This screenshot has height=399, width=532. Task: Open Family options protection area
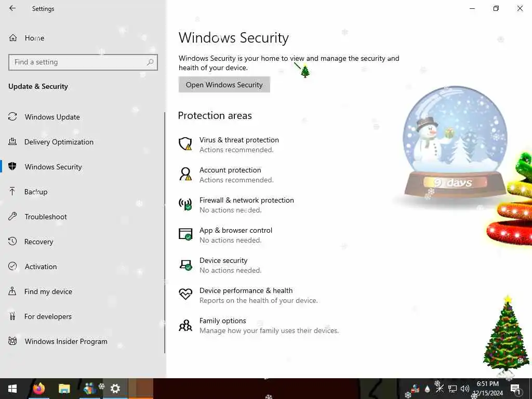(x=259, y=326)
